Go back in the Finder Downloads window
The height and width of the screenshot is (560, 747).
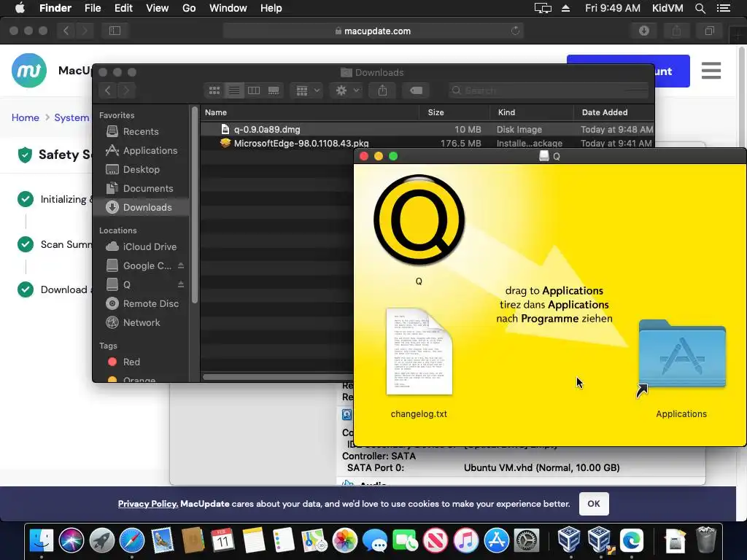click(x=108, y=90)
